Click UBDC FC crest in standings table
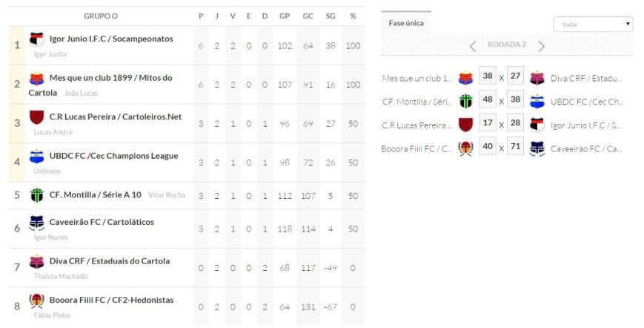644x328 pixels. click(36, 156)
